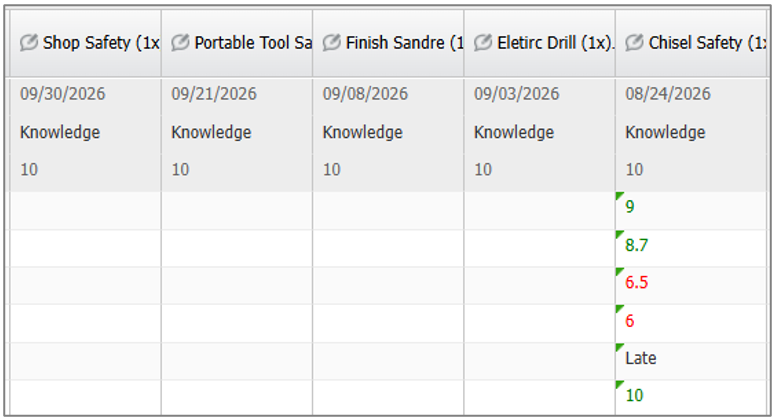This screenshot has width=774, height=419.
Task: Click green comment flag on score 6.5 cell
Action: tap(619, 271)
